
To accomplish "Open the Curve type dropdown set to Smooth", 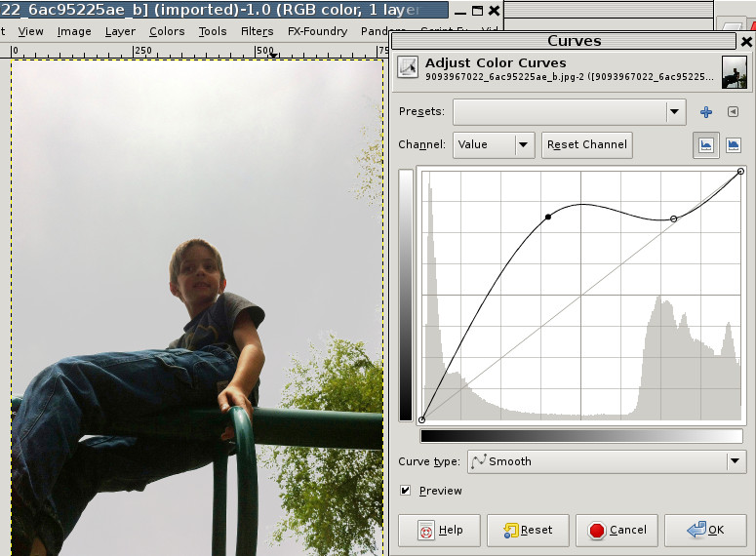I will pyautogui.click(x=607, y=461).
